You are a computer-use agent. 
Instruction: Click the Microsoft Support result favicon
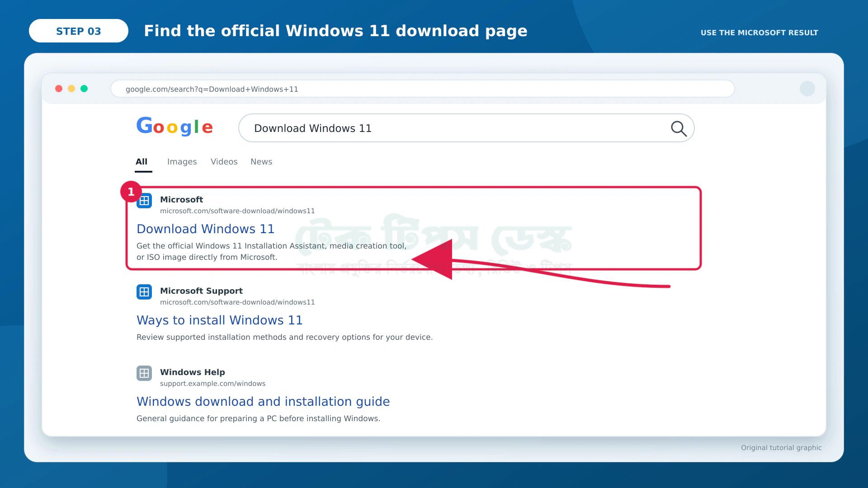(144, 292)
